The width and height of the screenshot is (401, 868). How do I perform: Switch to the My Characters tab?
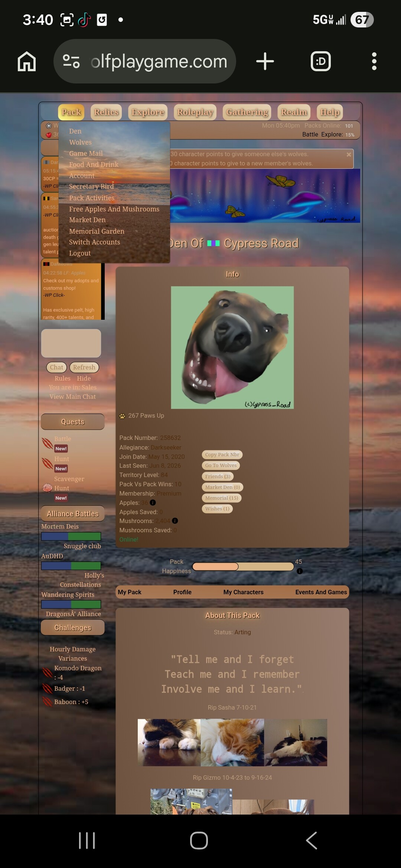(243, 592)
